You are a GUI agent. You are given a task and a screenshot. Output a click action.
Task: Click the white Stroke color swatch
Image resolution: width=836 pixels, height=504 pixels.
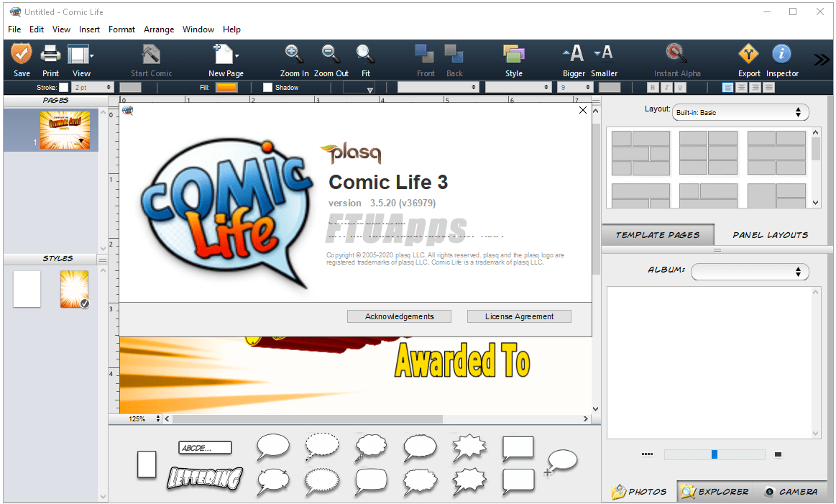click(x=63, y=88)
